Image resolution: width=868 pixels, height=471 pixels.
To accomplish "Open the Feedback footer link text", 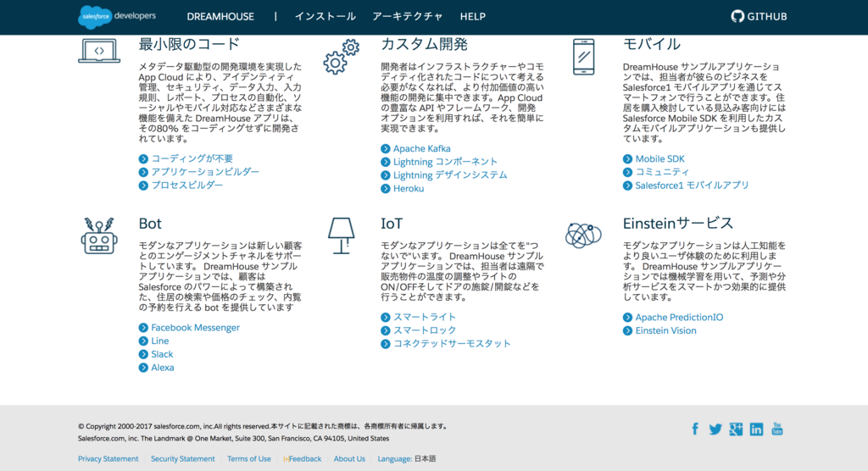I will (305, 459).
